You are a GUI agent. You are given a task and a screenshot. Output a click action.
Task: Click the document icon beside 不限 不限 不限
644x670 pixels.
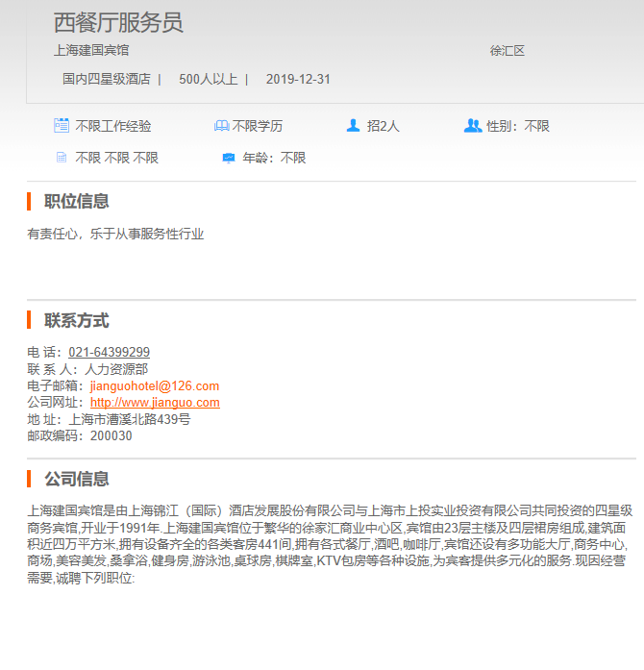pyautogui.click(x=62, y=158)
